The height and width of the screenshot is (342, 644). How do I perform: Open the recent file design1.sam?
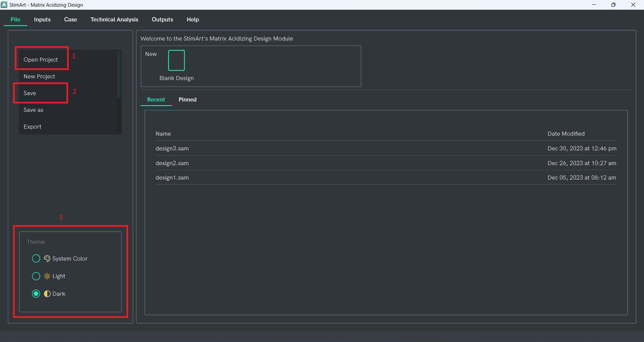(x=172, y=178)
